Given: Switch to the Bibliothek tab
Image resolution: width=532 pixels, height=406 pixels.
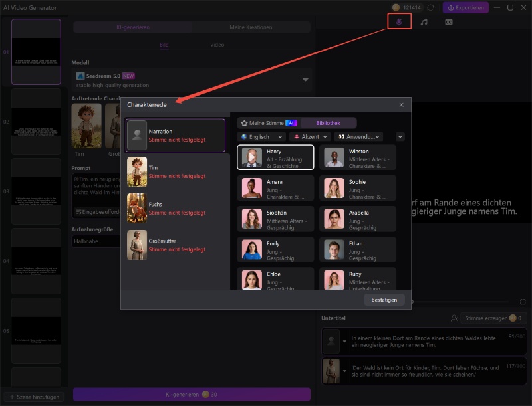Looking at the screenshot, I should click(x=329, y=123).
